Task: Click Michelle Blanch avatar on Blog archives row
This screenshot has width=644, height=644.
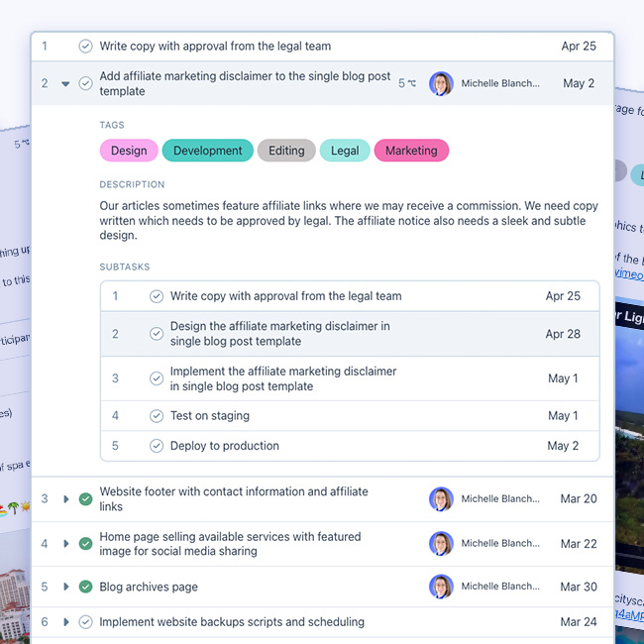Action: (441, 587)
